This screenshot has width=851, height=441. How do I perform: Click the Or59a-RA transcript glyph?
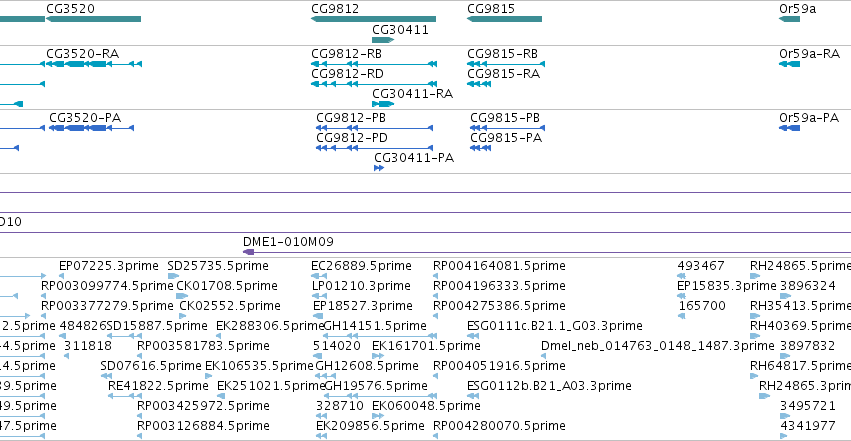tap(790, 64)
